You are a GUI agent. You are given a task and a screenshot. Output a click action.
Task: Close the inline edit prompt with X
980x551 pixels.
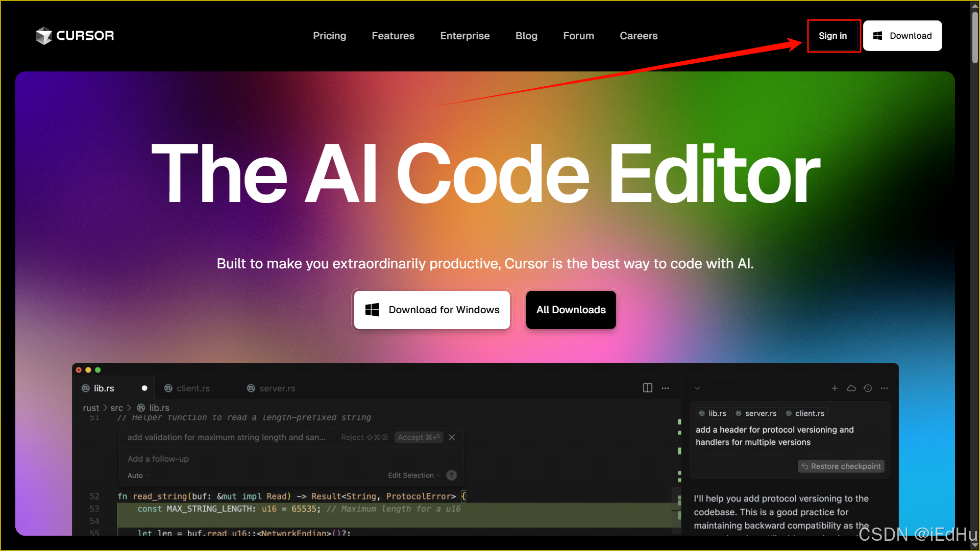pyautogui.click(x=452, y=437)
